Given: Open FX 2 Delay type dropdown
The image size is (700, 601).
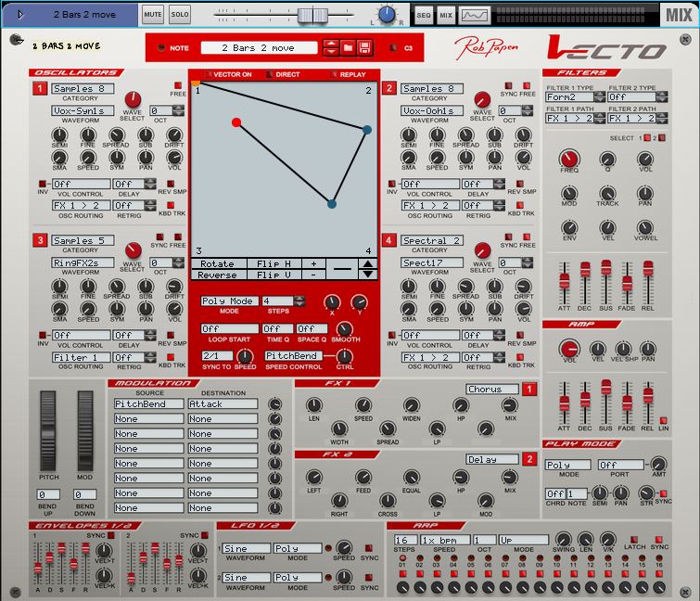Looking at the screenshot, I should (491, 459).
